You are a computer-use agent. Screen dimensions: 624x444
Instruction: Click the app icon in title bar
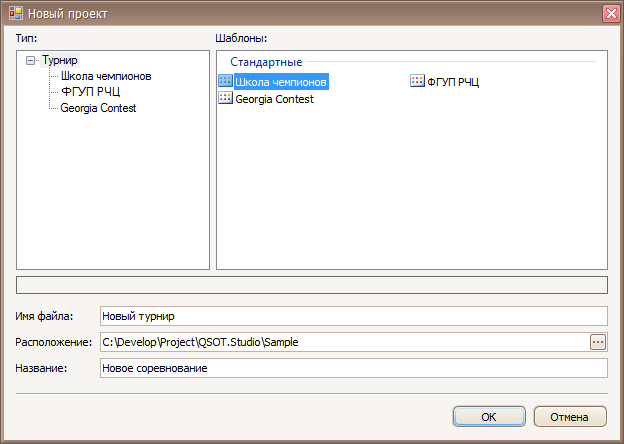[14, 14]
